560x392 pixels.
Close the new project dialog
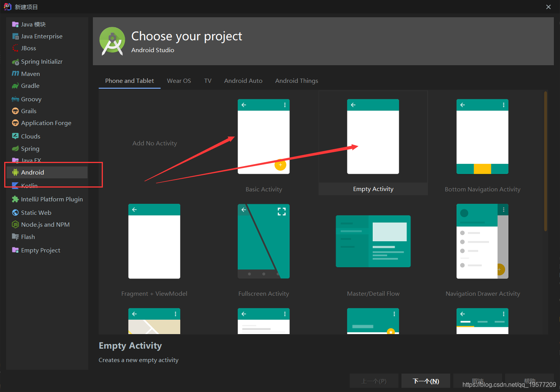[548, 7]
